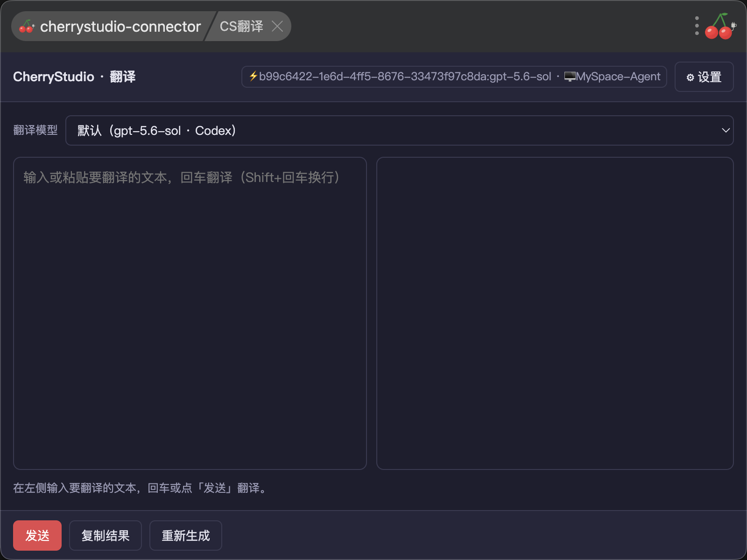
Task: Click the red 发送 button
Action: coord(37,535)
